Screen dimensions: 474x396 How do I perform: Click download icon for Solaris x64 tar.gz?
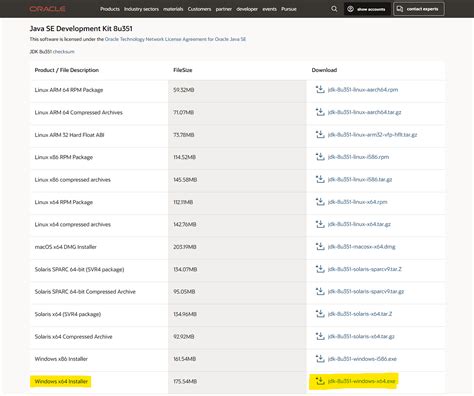[x=320, y=336]
